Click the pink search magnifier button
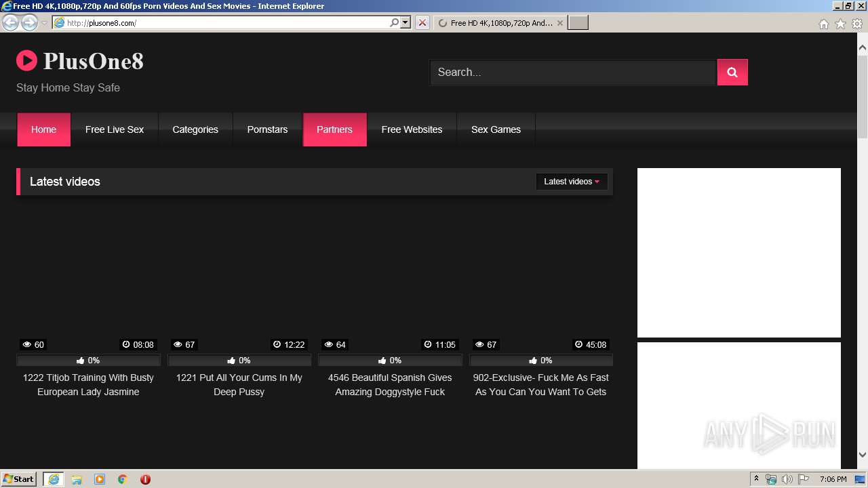The height and width of the screenshot is (488, 868). tap(732, 73)
